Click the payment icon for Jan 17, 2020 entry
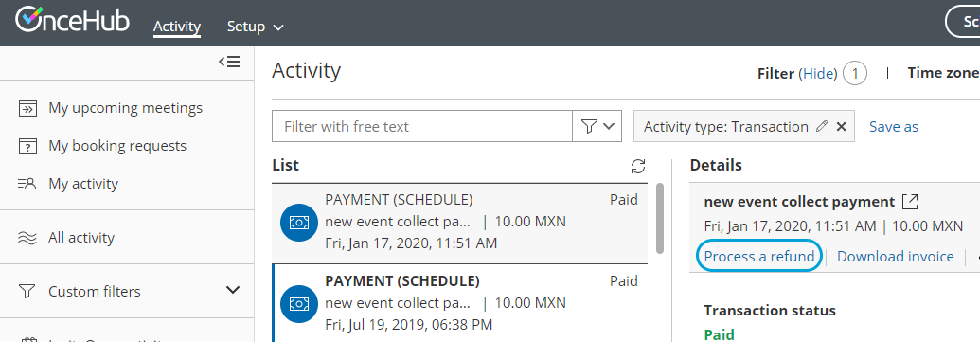The width and height of the screenshot is (980, 342). tap(299, 222)
